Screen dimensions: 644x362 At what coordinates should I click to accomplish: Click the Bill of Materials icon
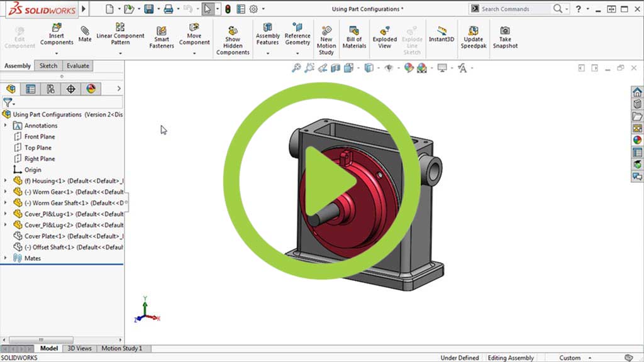click(x=354, y=30)
